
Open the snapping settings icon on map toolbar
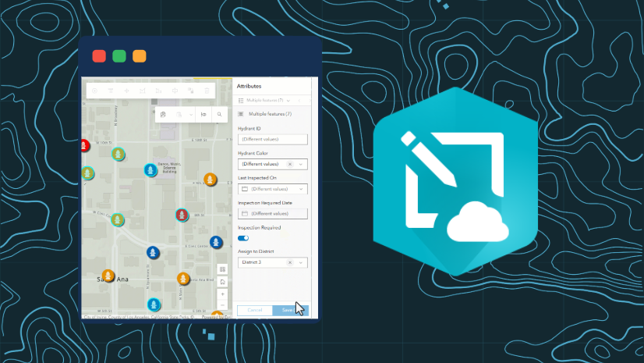[x=203, y=115]
